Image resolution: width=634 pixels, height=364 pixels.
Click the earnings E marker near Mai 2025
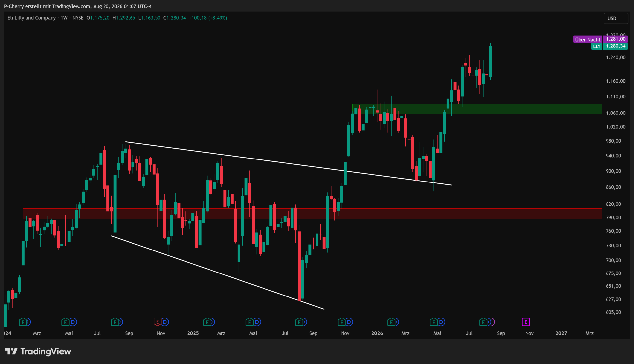tap(249, 322)
